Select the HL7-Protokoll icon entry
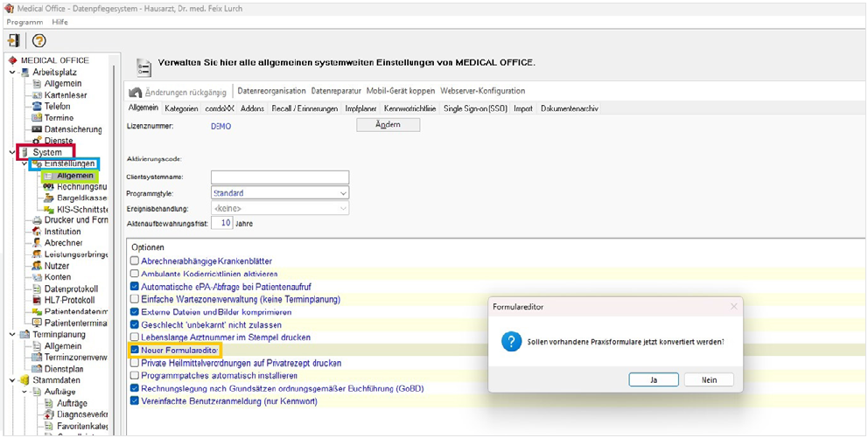Image resolution: width=868 pixels, height=438 pixels. click(37, 300)
